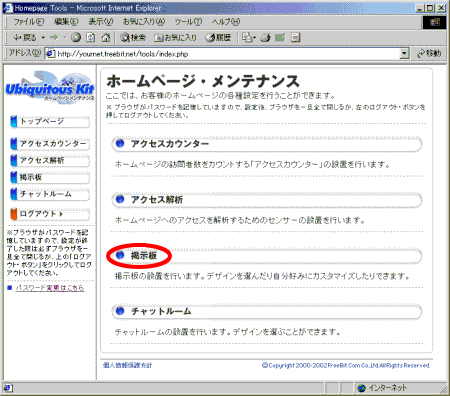Viewport: 450px width, 396px height.
Task: Open the Help (ヘルプ) menu
Action: [226, 22]
